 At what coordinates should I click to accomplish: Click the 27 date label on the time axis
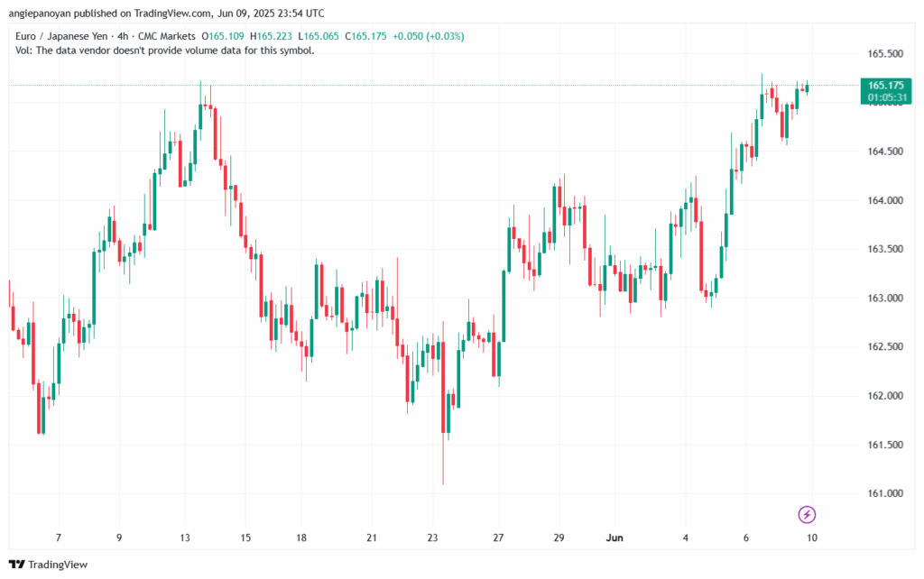pos(498,538)
